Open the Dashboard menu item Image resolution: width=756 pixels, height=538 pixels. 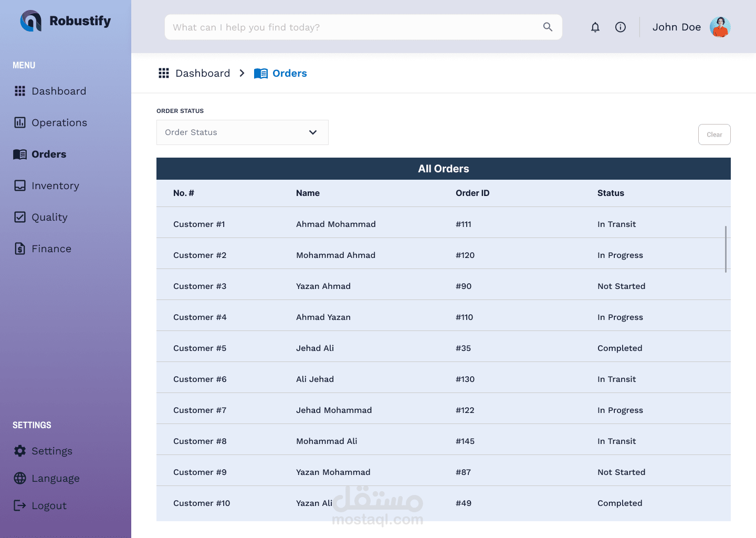(x=59, y=91)
